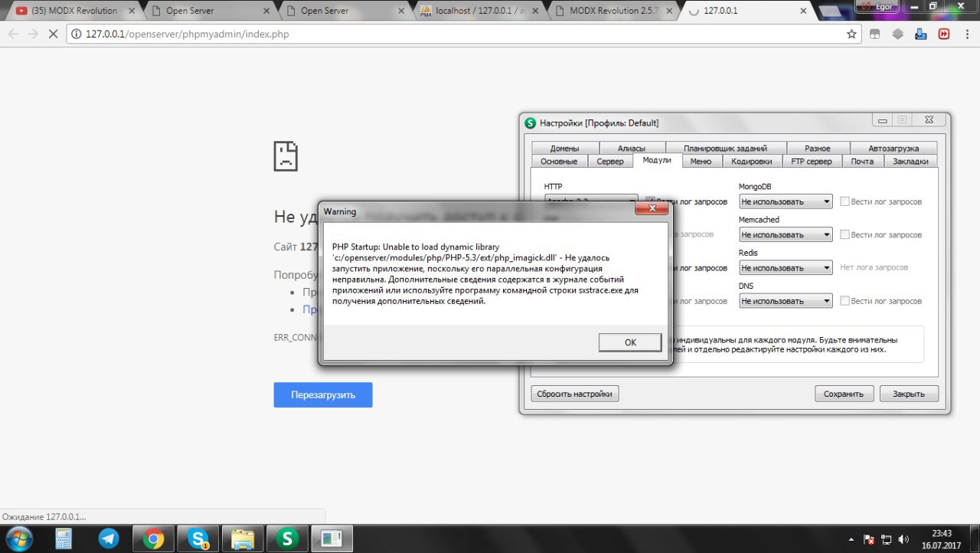
Task: Switch to the first Open Server browser tab
Action: pyautogui.click(x=208, y=11)
